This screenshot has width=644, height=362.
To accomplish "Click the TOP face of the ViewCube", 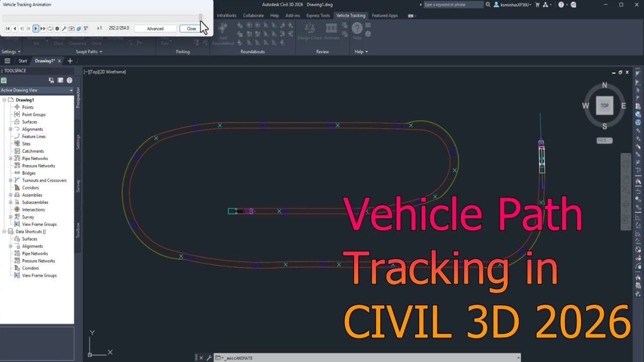I will [604, 106].
